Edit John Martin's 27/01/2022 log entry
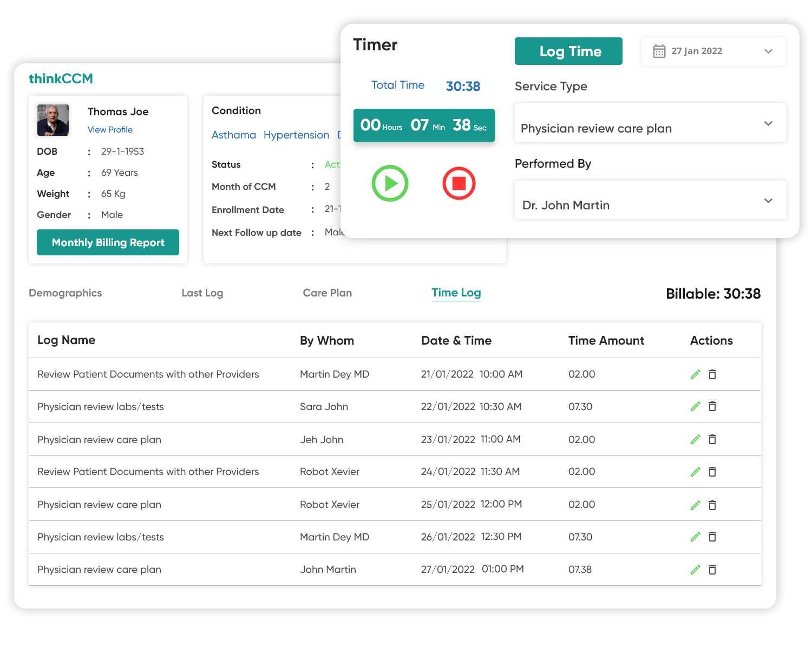The image size is (812, 660). click(x=695, y=569)
